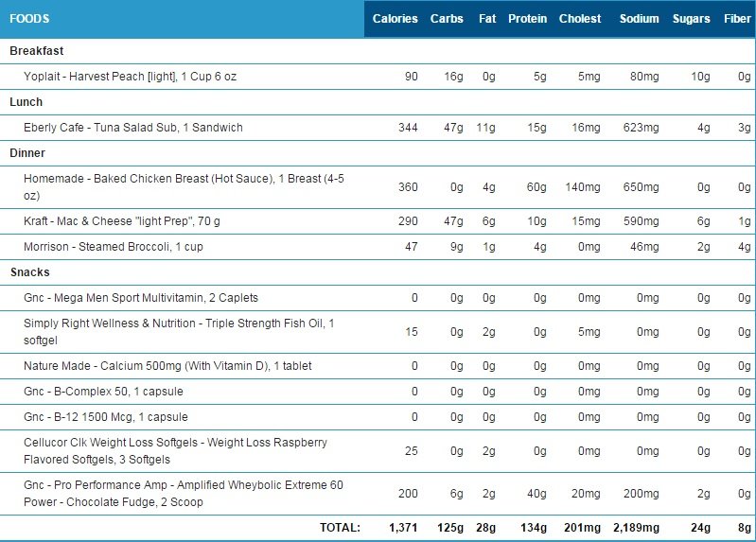Click the Carbs column header
This screenshot has height=542, width=756.
(x=447, y=19)
